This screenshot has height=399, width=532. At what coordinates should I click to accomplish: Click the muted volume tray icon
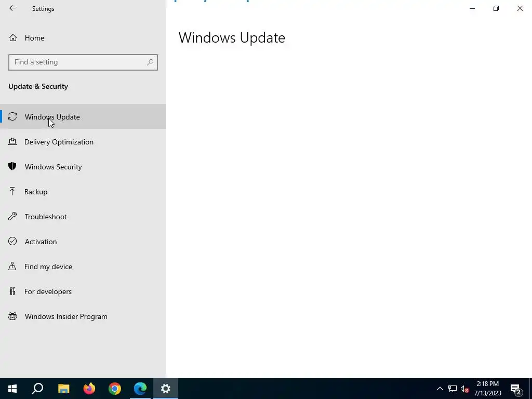(464, 389)
